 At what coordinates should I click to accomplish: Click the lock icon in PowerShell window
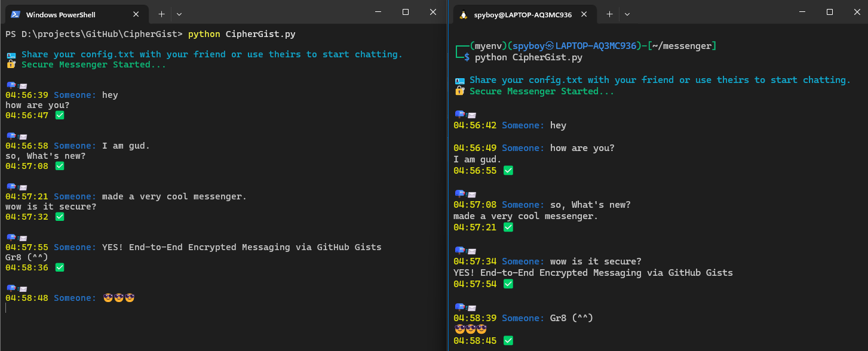(x=11, y=64)
